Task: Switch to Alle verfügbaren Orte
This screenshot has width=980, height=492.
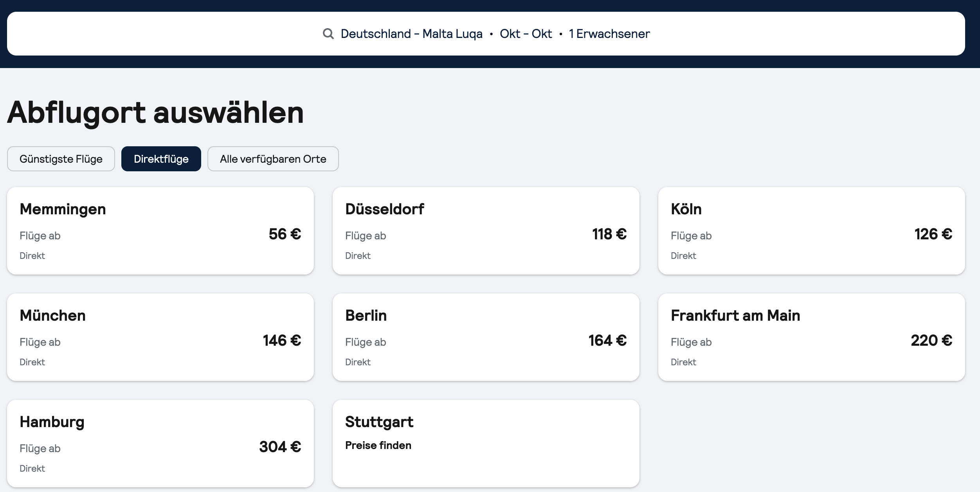Action: pos(273,159)
